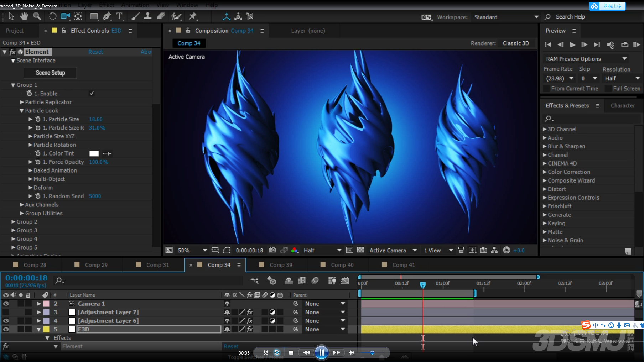Viewport: 644px width, 362px height.
Task: Toggle the transparency grid in viewer
Action: click(x=360, y=250)
